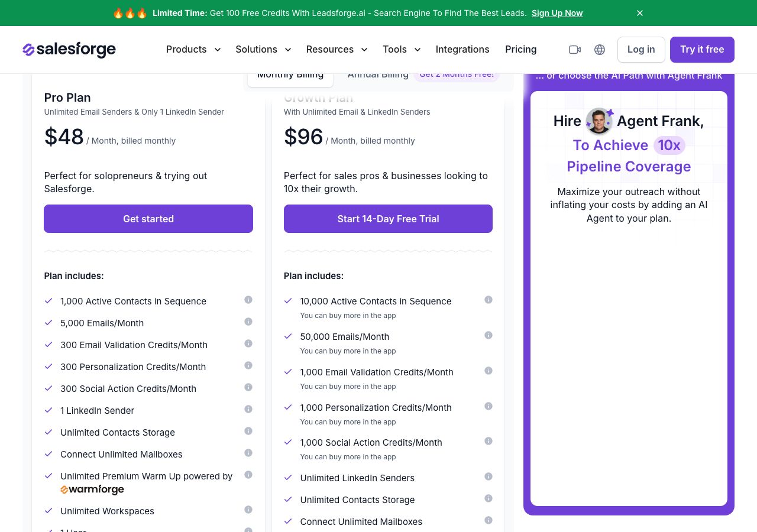Expand the Solutions menu

(x=263, y=50)
